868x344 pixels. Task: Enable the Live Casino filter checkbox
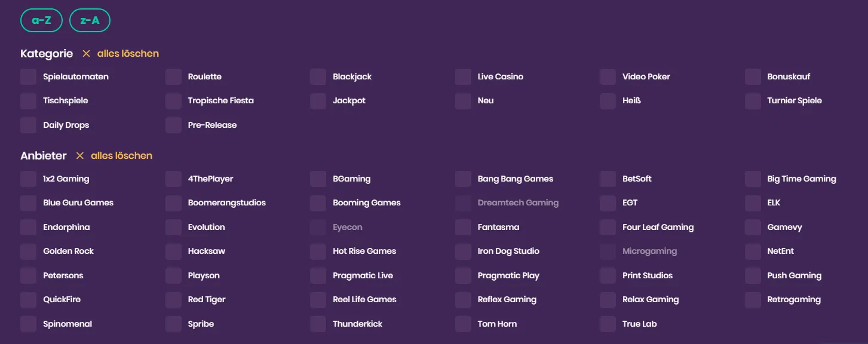click(463, 77)
